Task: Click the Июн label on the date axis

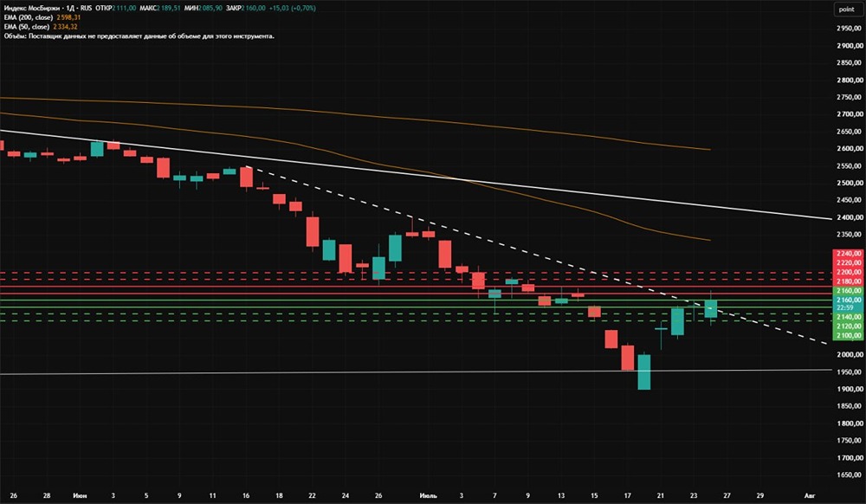Action: pyautogui.click(x=80, y=495)
